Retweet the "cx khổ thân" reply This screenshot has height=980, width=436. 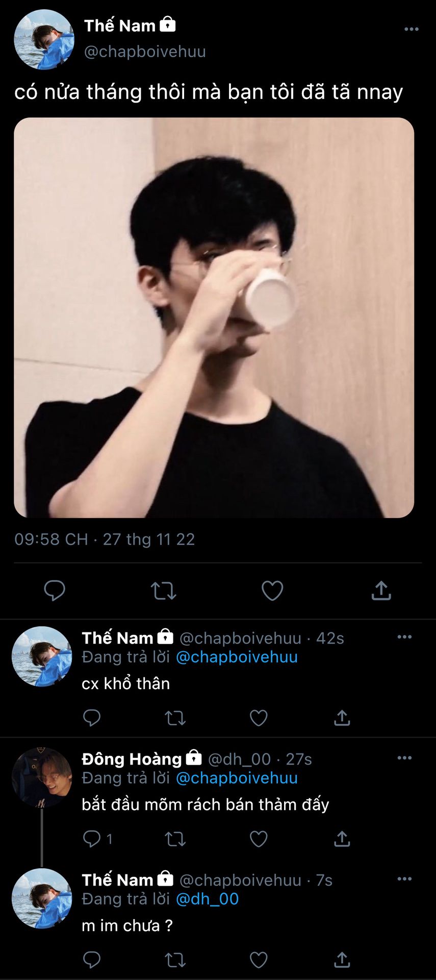[x=175, y=718]
